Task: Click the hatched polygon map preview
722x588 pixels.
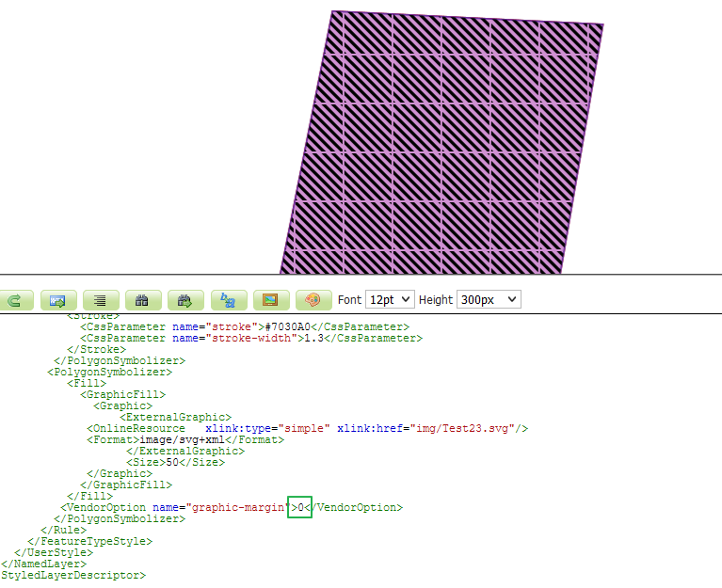Action: [x=441, y=143]
